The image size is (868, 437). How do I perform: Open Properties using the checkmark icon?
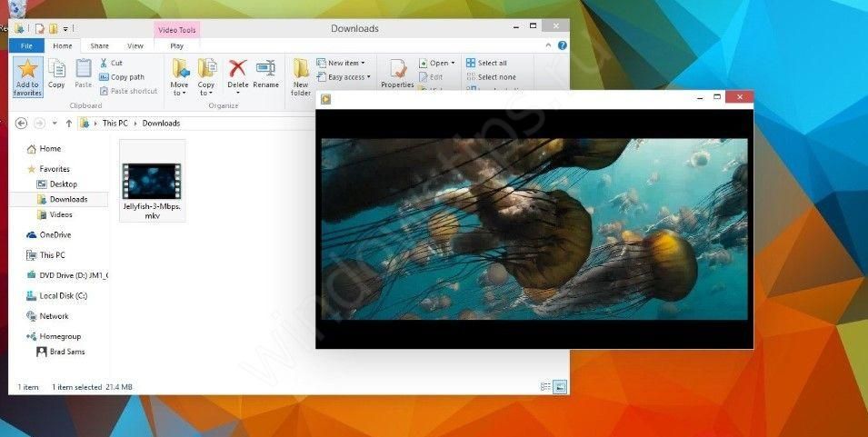pyautogui.click(x=397, y=69)
